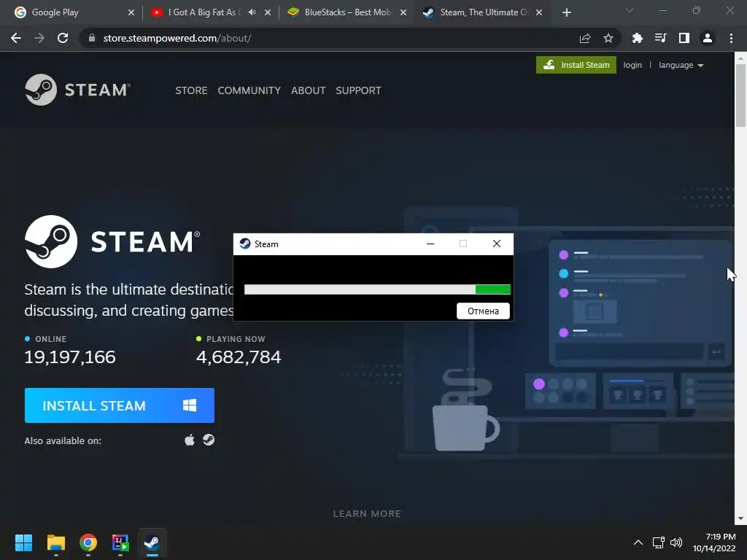Image resolution: width=747 pixels, height=560 pixels.
Task: Click the LEARN MORE link
Action: pyautogui.click(x=367, y=514)
